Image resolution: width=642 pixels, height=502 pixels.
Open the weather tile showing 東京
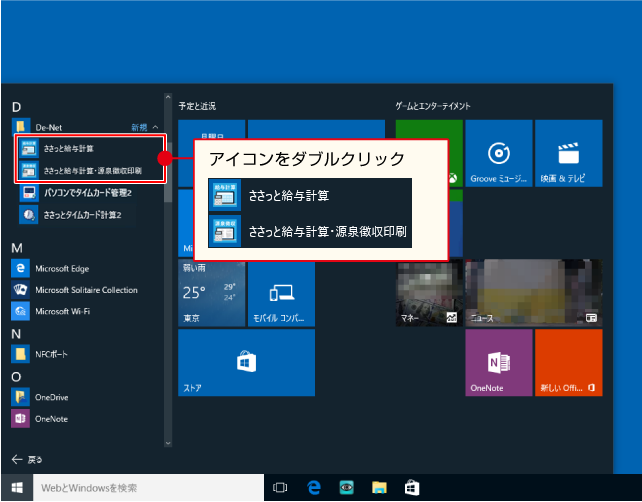click(212, 293)
